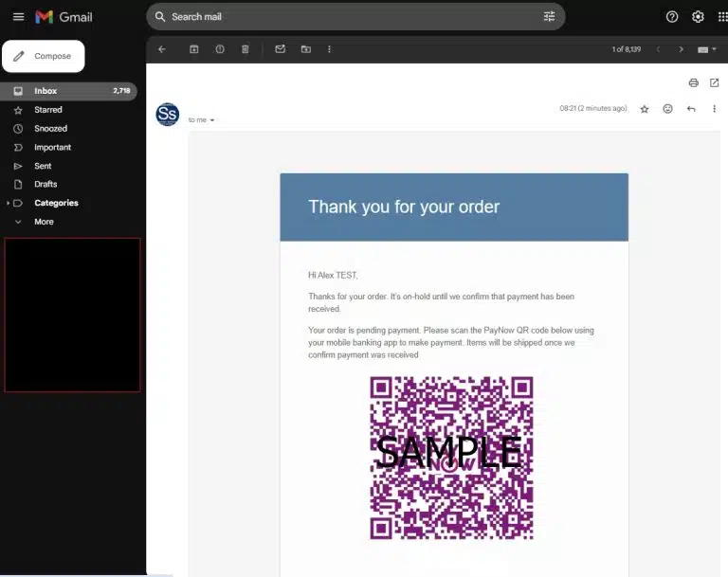The image size is (728, 577).
Task: Open the Inbox folder
Action: tap(68, 91)
